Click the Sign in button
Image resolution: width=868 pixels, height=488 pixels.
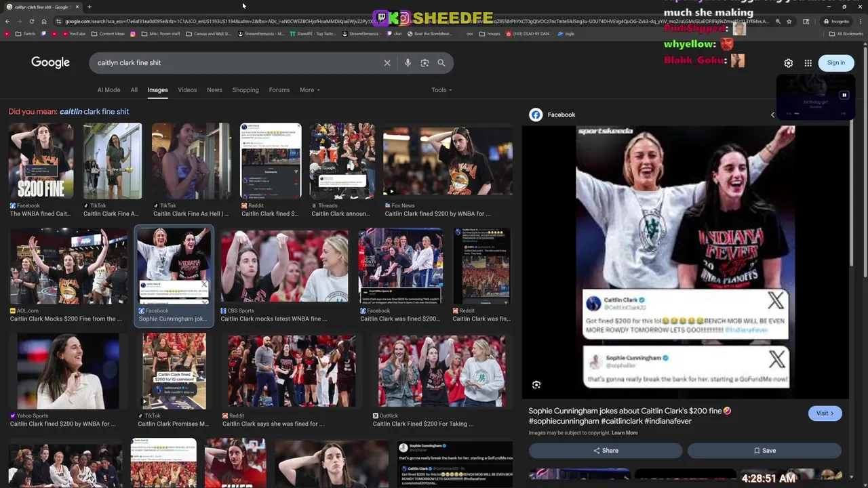pos(836,63)
